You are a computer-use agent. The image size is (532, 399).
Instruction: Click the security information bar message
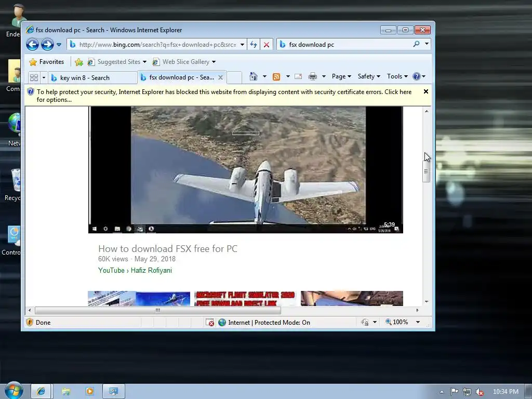click(224, 96)
